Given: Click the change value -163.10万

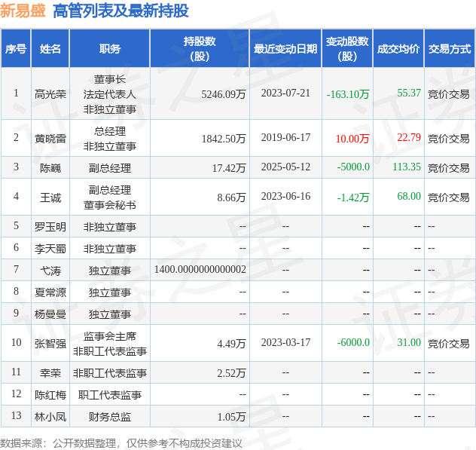Looking at the screenshot, I should point(348,94).
